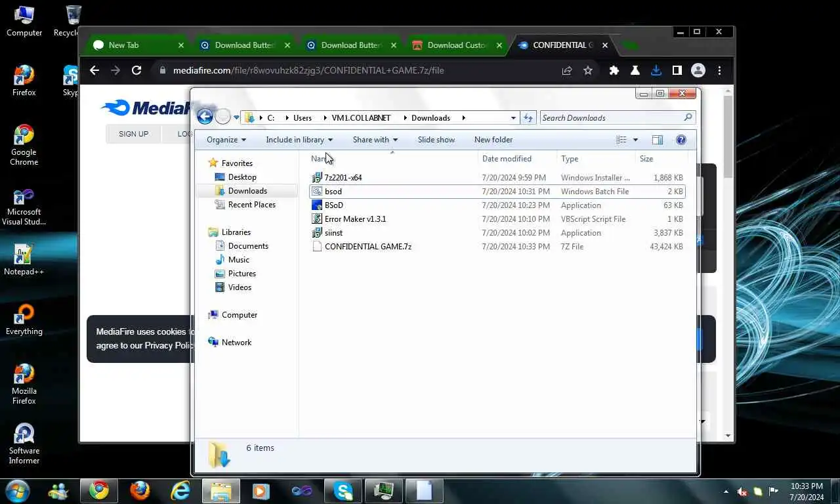Switch to first Download Butter tab
Viewport: 840px width, 504px height.
point(244,45)
